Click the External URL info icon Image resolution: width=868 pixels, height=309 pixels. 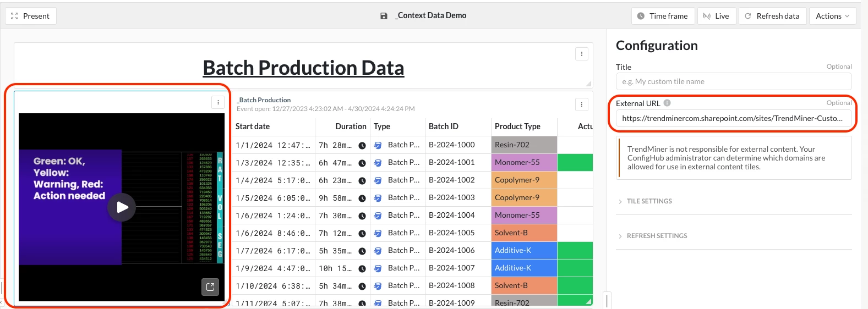point(667,103)
